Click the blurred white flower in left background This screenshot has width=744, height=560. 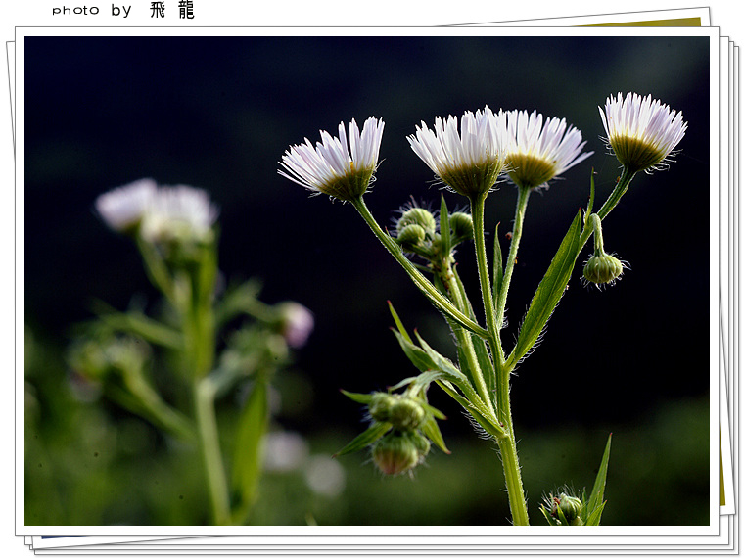click(x=159, y=209)
